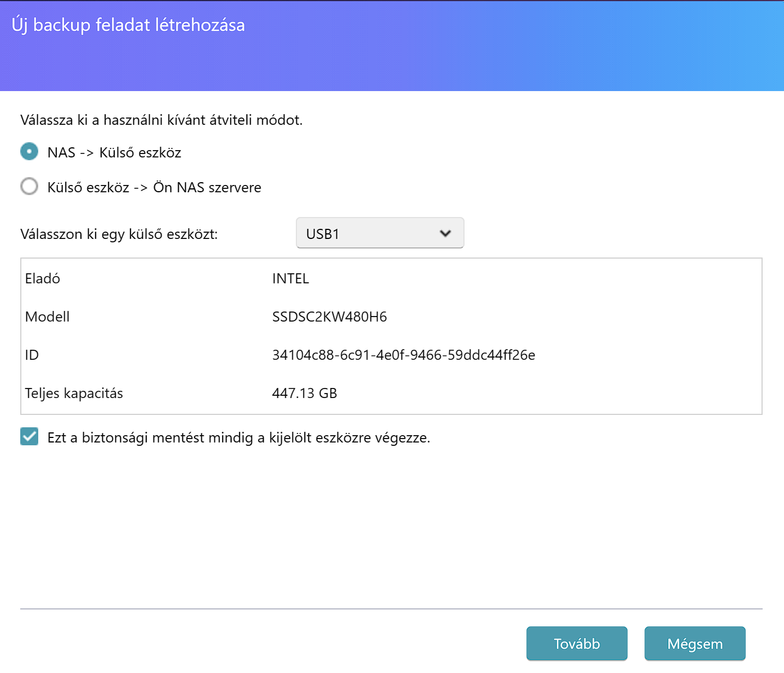Click the Teljes kapacitás row label
Image resolution: width=784 pixels, height=673 pixels.
pyautogui.click(x=74, y=393)
